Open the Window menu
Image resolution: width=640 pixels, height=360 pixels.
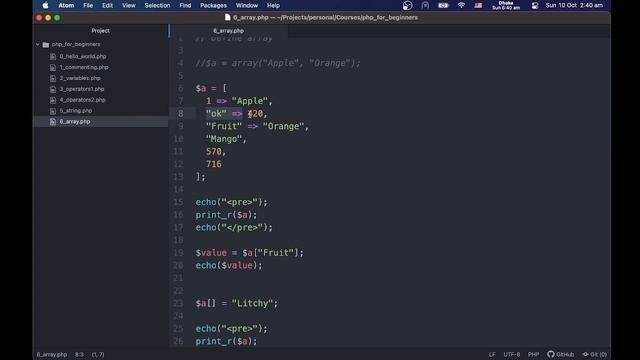click(x=247, y=5)
